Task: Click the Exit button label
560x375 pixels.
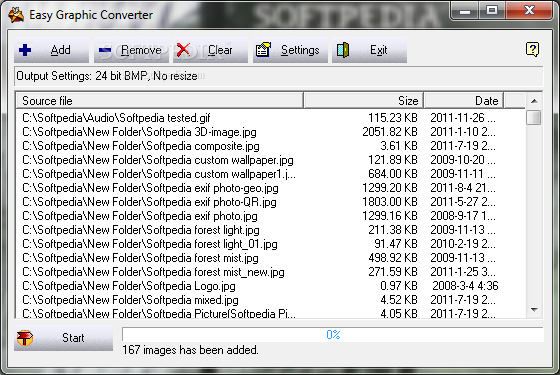Action: (379, 50)
